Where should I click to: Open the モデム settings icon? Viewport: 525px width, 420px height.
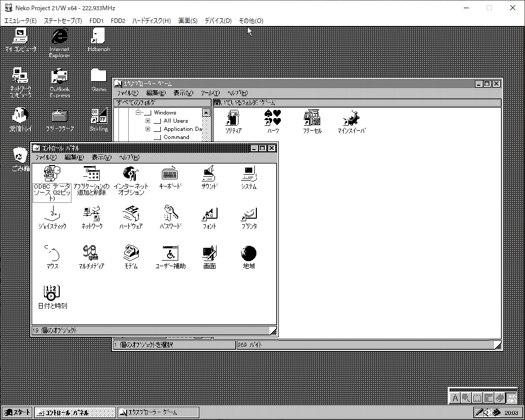pyautogui.click(x=131, y=258)
